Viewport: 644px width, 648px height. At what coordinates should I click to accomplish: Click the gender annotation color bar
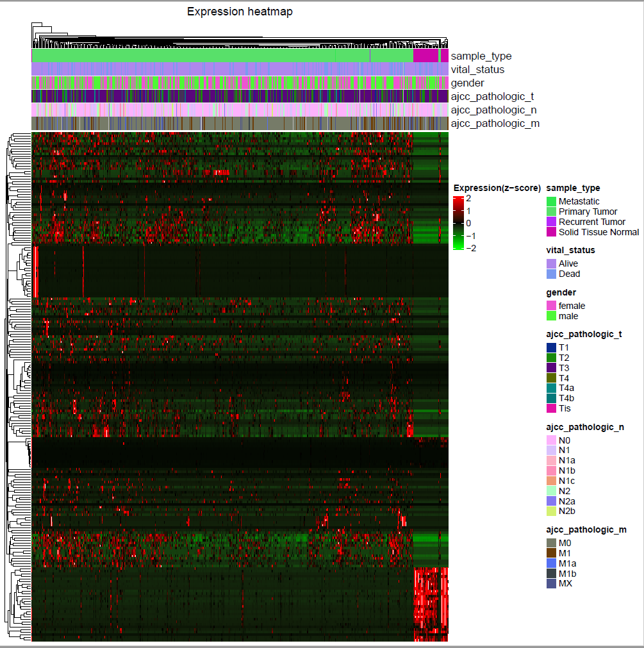[240, 83]
